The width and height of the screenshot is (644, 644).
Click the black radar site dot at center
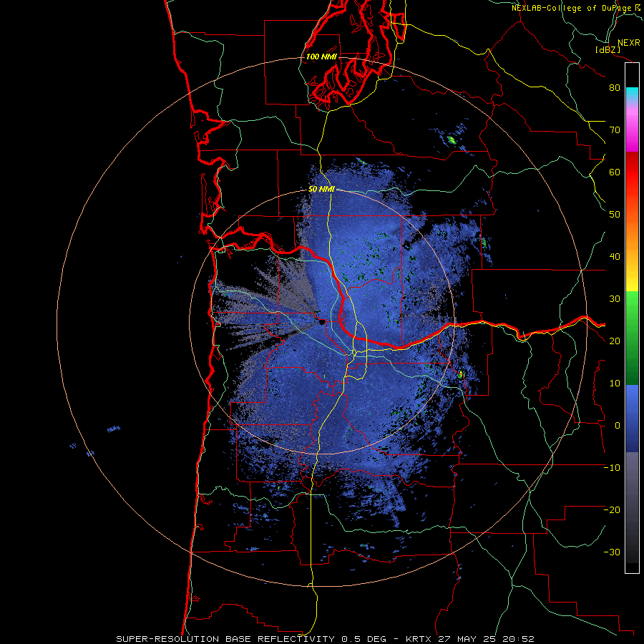coord(322,323)
